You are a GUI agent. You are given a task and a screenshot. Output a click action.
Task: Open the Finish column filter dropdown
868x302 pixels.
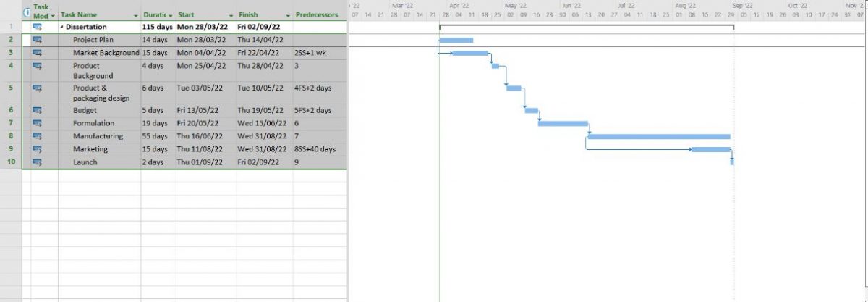[x=288, y=15]
